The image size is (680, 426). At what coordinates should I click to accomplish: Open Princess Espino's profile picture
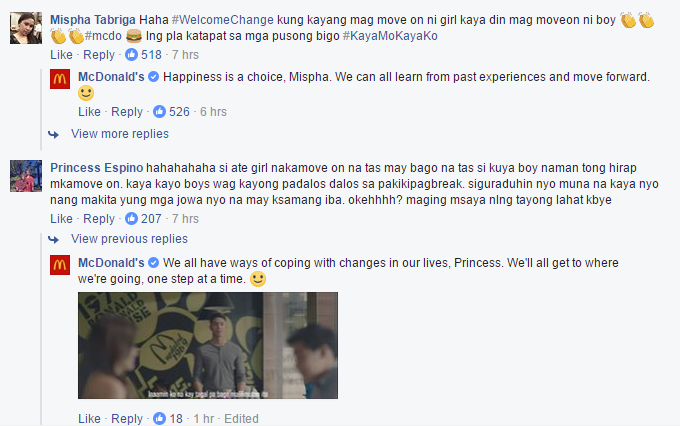[x=26, y=176]
